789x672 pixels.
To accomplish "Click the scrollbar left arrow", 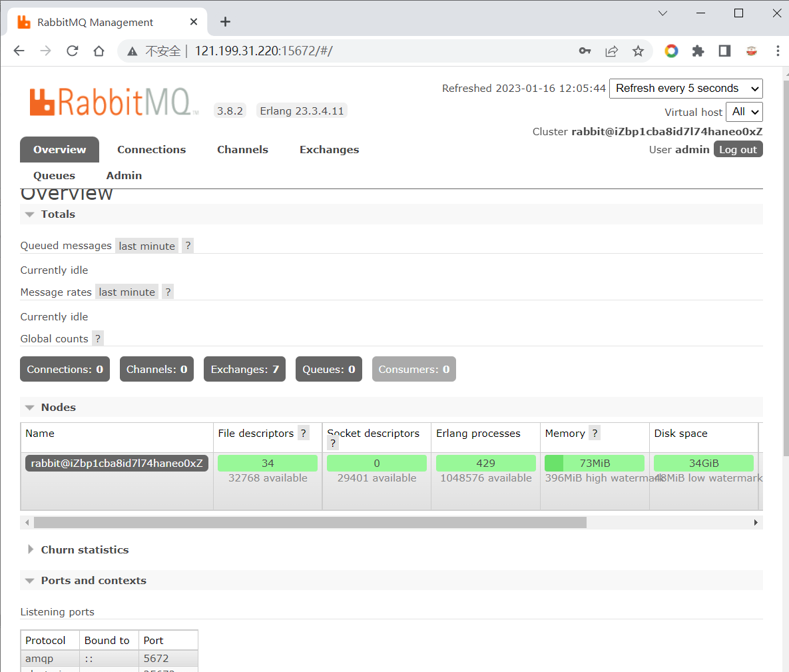I will [x=27, y=523].
